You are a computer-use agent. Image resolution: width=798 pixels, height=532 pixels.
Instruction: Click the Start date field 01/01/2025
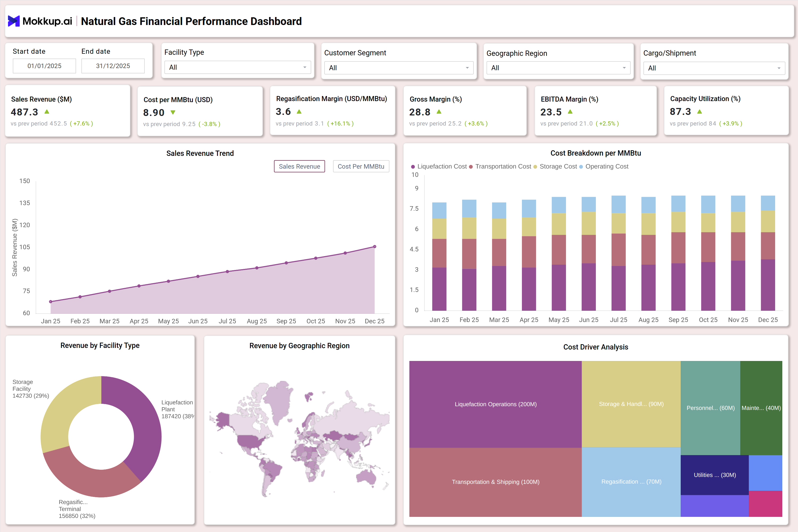click(x=44, y=66)
